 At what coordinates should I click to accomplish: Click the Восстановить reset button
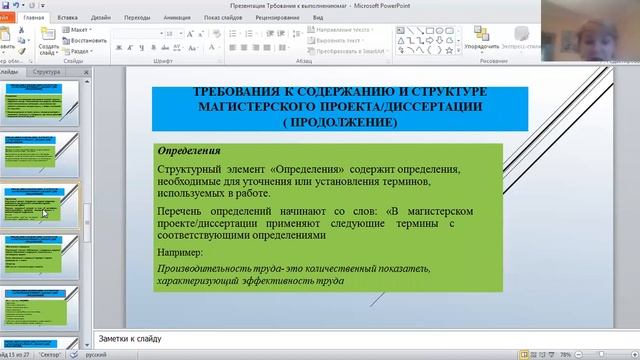click(84, 40)
